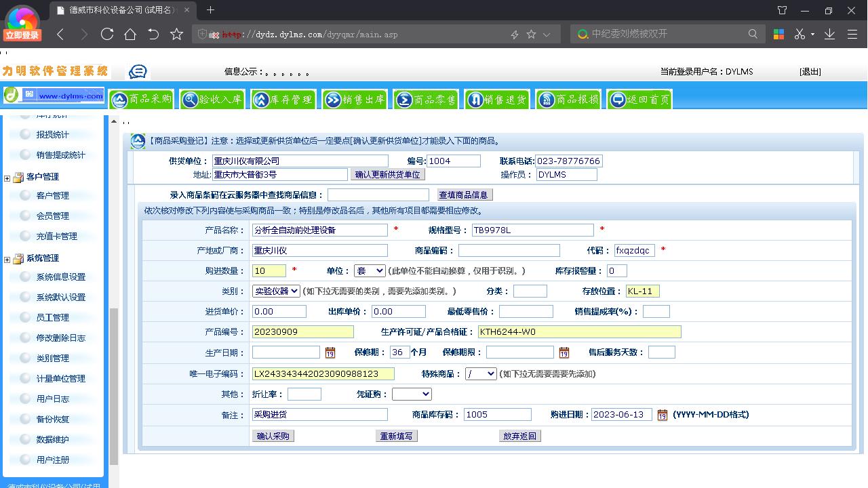Screen dimensions: 868x488
Task: Click the message bubble icon in the header
Action: (x=137, y=70)
